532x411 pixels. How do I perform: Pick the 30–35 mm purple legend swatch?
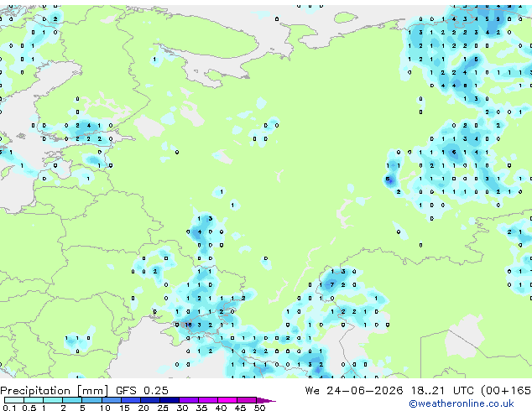click(x=189, y=400)
